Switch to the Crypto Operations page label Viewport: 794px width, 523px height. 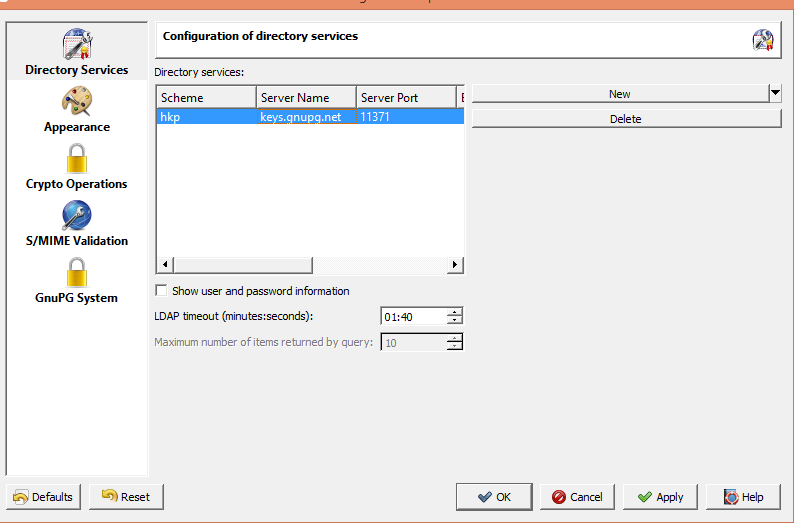pyautogui.click(x=76, y=184)
